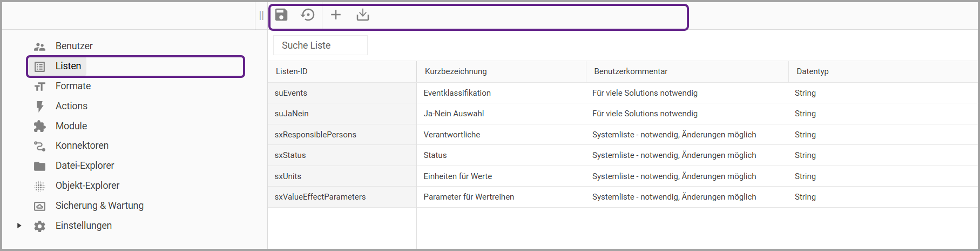Open the Objekt-Explorer entry
Viewport: 980px width, 251px height.
[87, 186]
